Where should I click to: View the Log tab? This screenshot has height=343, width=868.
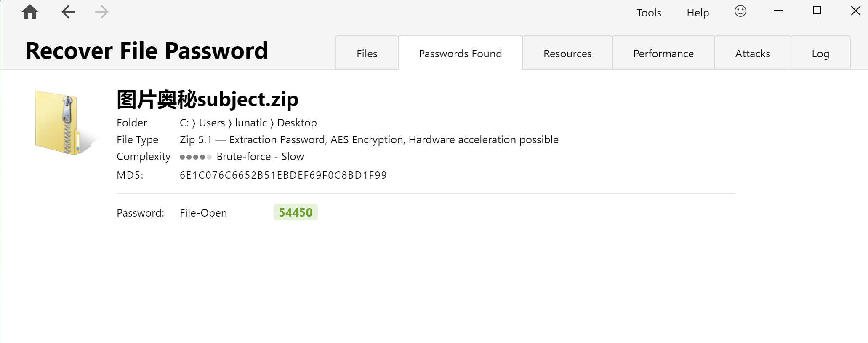[820, 53]
